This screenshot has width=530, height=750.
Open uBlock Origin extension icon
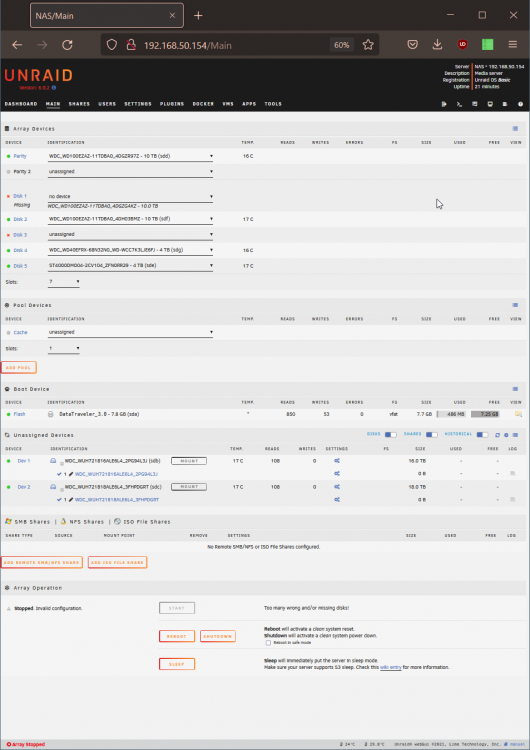(463, 44)
